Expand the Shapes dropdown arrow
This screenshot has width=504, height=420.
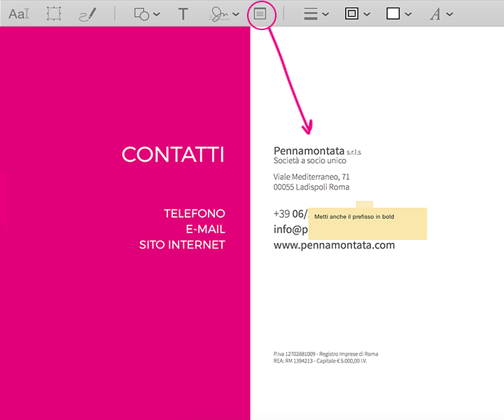(157, 14)
